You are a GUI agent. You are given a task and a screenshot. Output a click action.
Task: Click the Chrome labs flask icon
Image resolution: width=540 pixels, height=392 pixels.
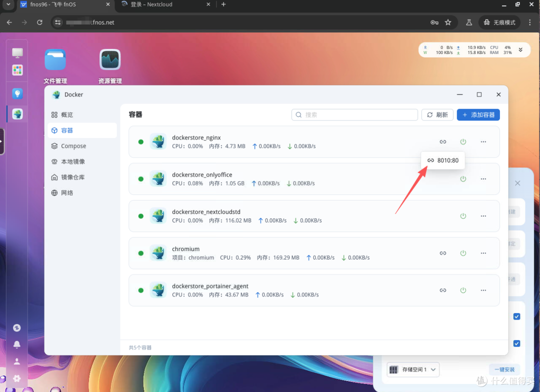[x=468, y=22]
